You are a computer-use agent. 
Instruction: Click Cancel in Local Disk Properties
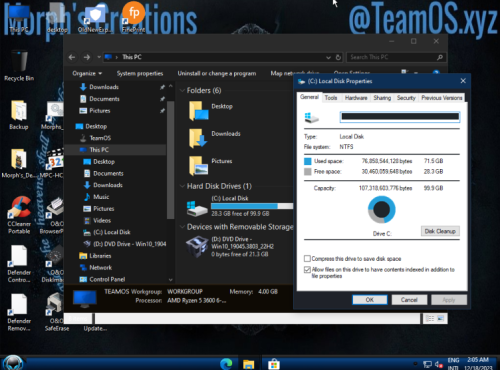pos(409,300)
